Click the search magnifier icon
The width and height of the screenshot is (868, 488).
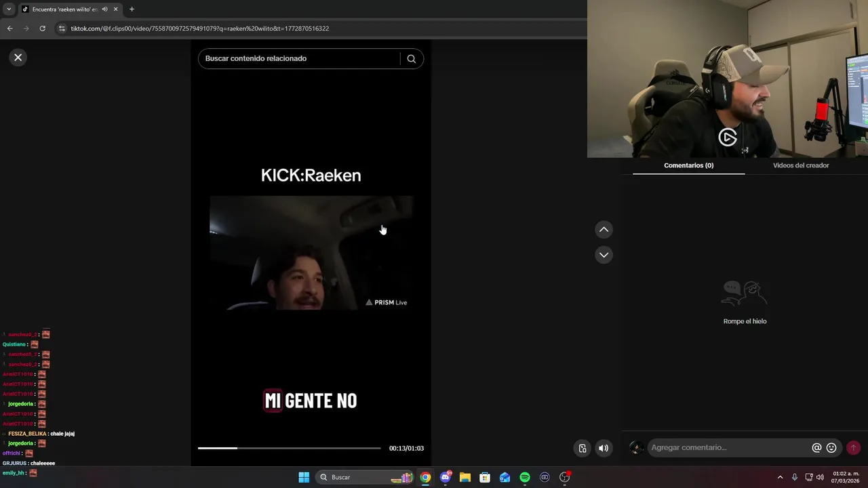tap(411, 59)
